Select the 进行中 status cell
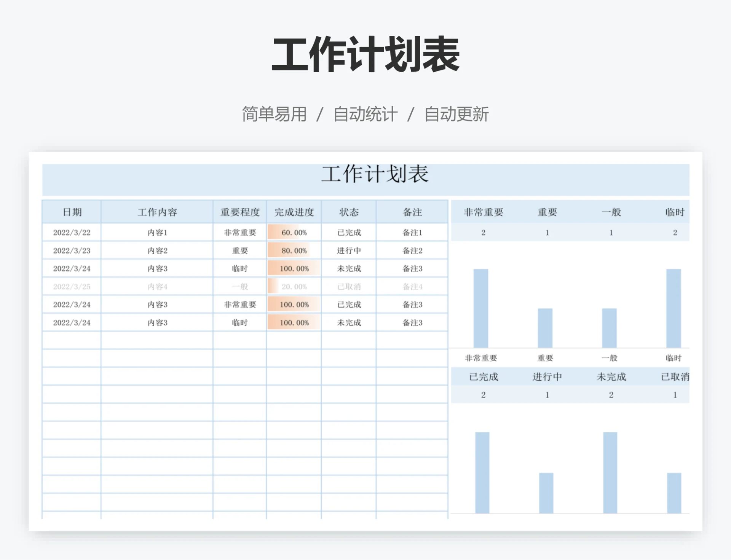 pyautogui.click(x=349, y=250)
